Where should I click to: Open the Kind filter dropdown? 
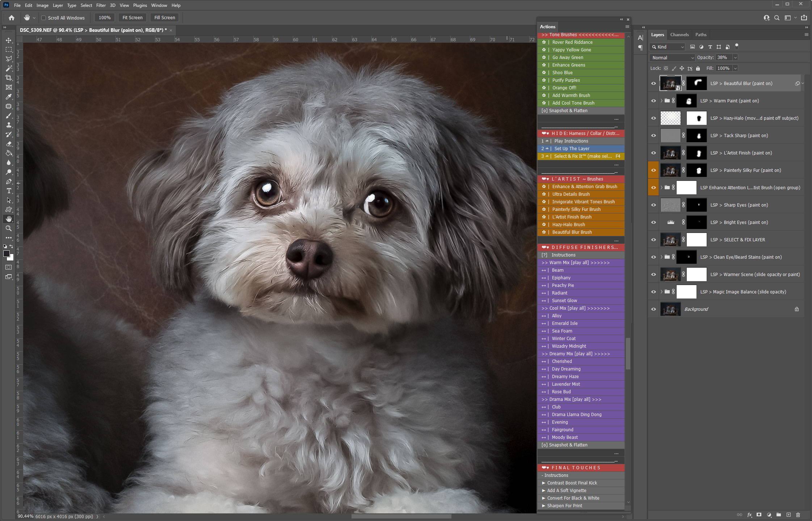(x=668, y=47)
